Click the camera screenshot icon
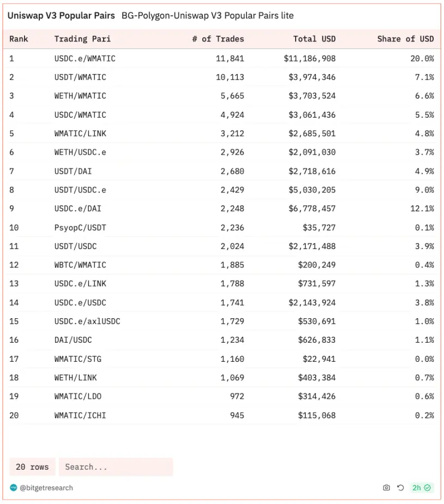444x504 pixels. tap(386, 488)
